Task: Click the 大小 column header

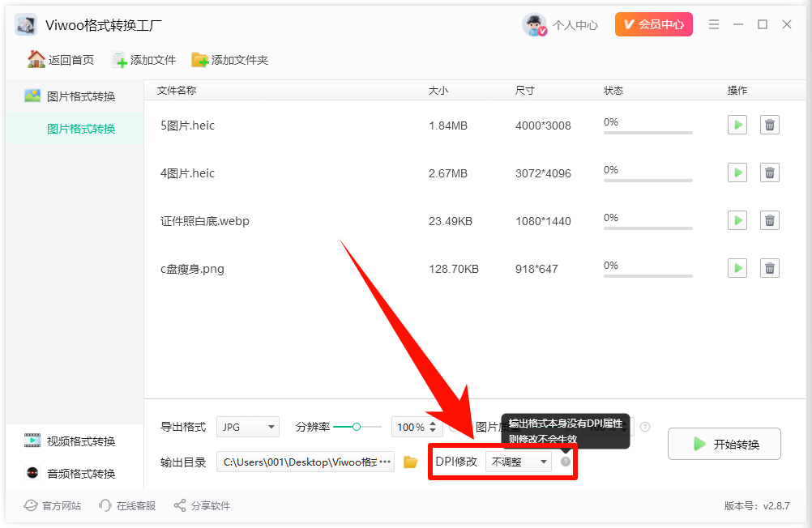Action: tap(438, 91)
